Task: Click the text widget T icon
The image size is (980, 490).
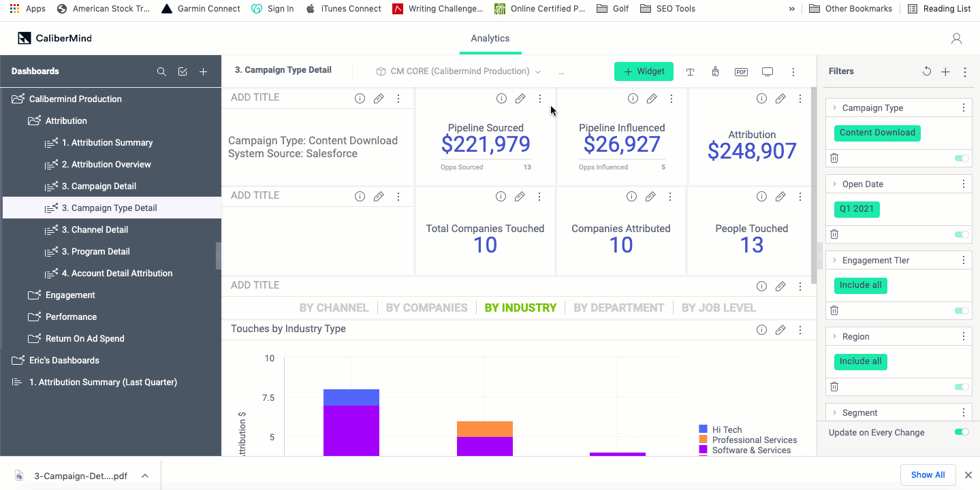Action: pos(690,71)
